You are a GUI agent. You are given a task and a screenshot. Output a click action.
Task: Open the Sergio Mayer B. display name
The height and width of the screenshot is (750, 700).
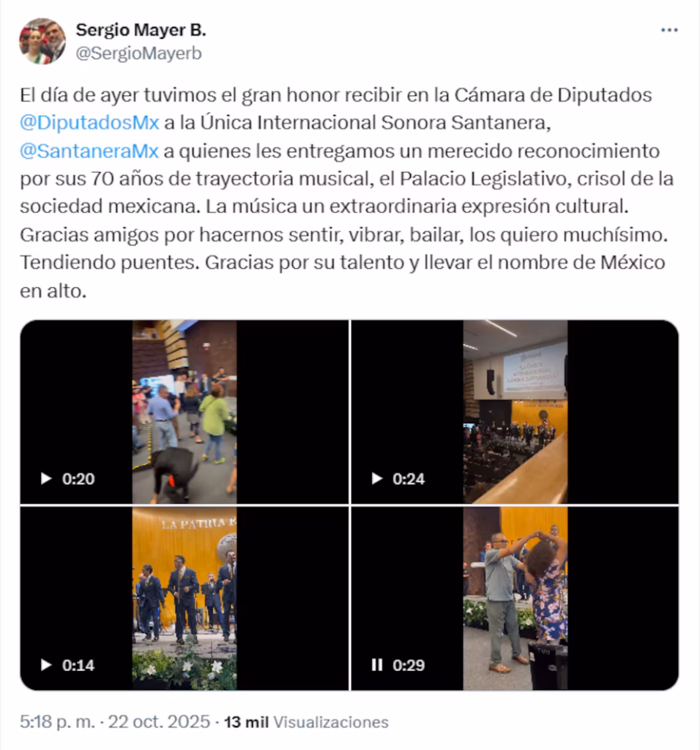click(x=141, y=29)
